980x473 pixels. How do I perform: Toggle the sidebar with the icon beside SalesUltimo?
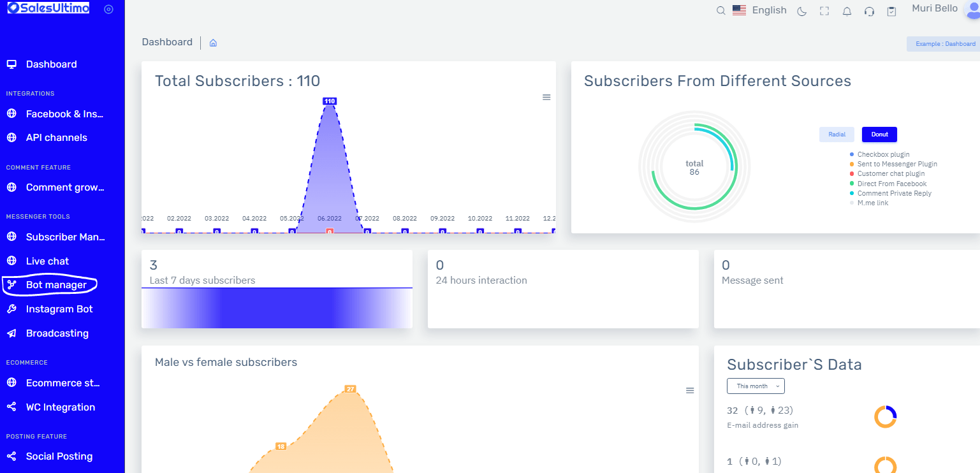click(x=107, y=10)
